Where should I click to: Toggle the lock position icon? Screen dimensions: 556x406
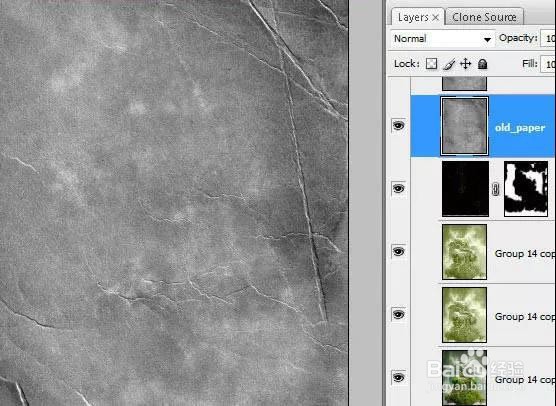[465, 64]
